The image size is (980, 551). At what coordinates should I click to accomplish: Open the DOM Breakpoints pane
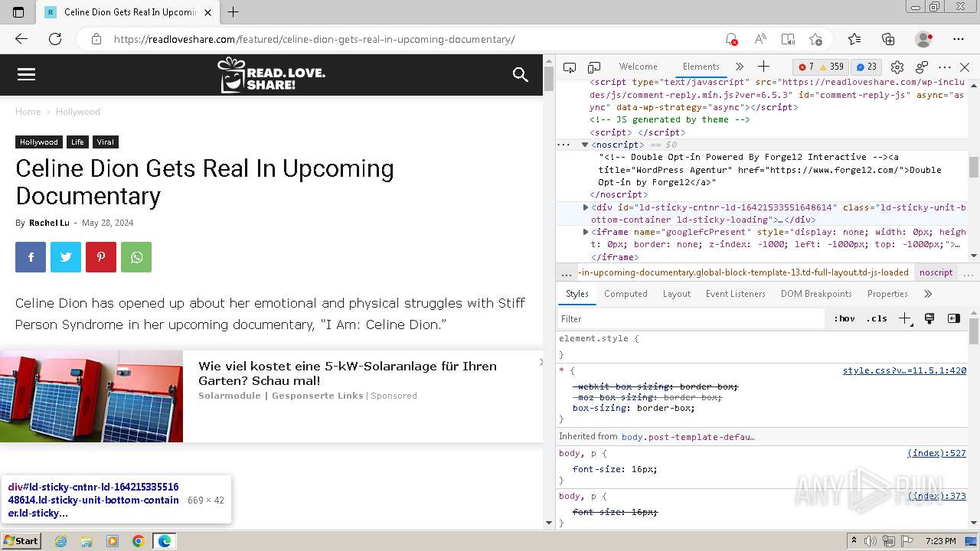tap(816, 294)
